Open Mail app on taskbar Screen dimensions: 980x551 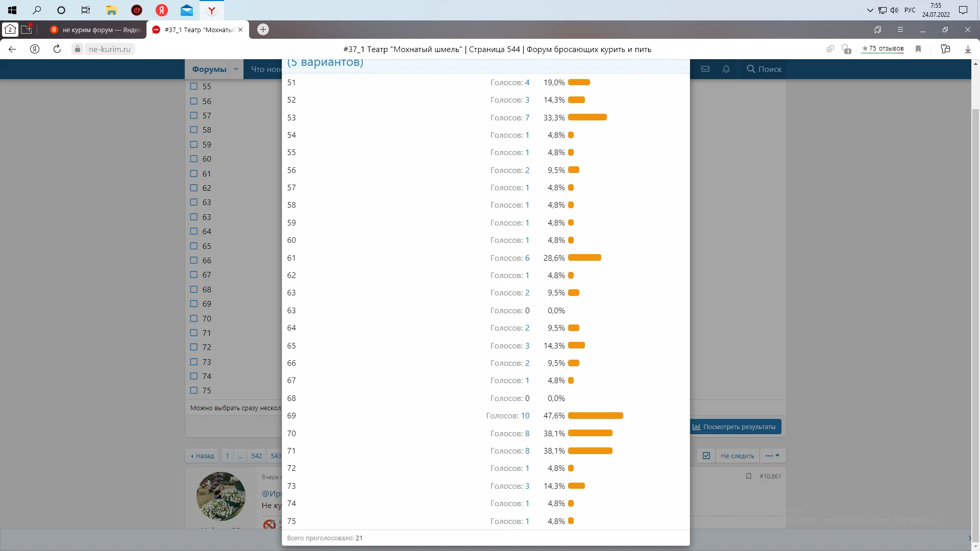tap(187, 10)
